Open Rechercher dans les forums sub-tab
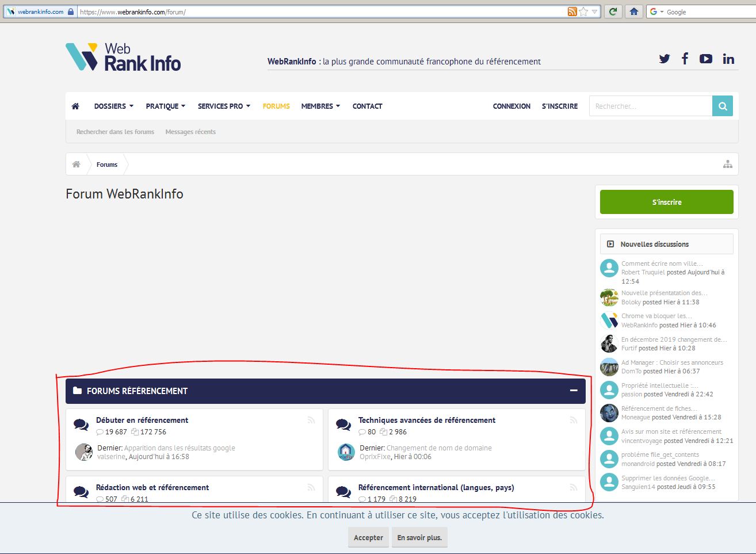The height and width of the screenshot is (554, 756). pyautogui.click(x=115, y=132)
